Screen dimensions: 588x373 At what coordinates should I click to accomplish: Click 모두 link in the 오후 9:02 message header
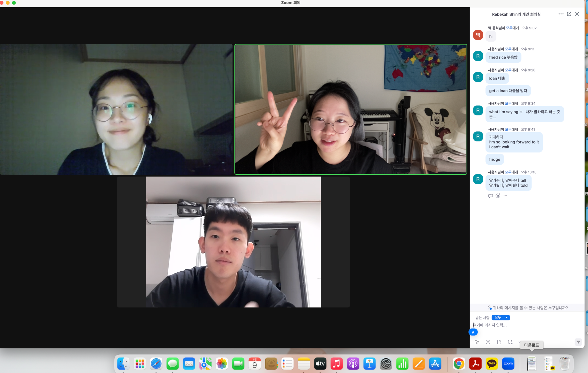click(x=509, y=28)
